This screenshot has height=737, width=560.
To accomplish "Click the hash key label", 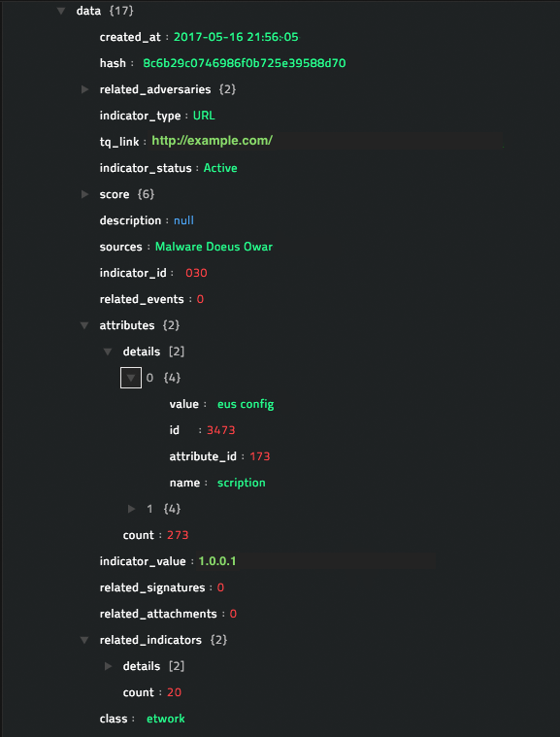I will tap(113, 63).
